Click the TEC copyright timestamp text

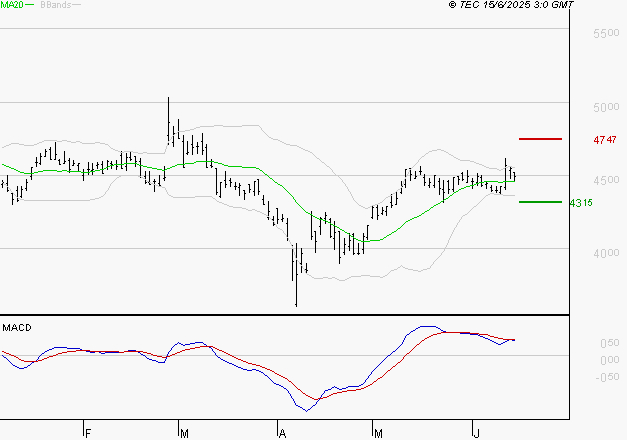[511, 5]
